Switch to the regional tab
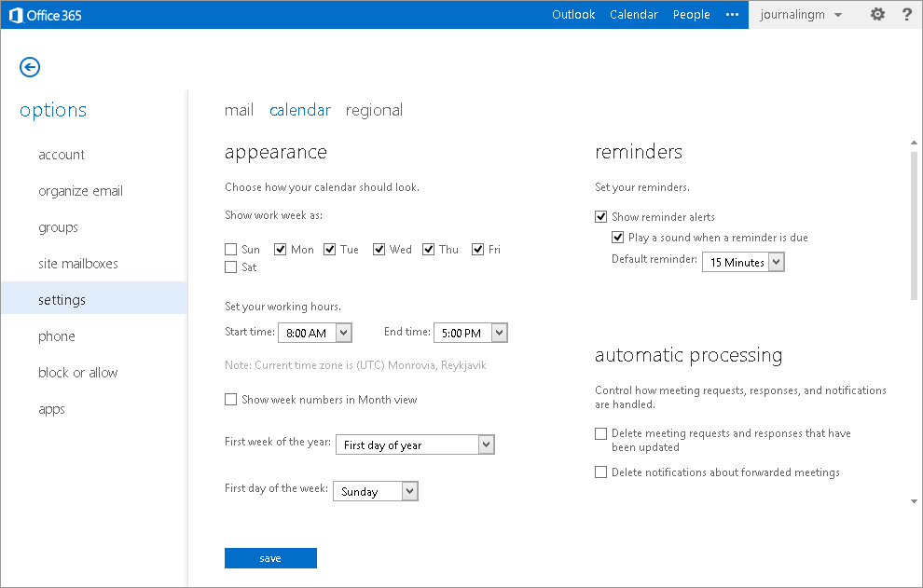 [x=374, y=110]
